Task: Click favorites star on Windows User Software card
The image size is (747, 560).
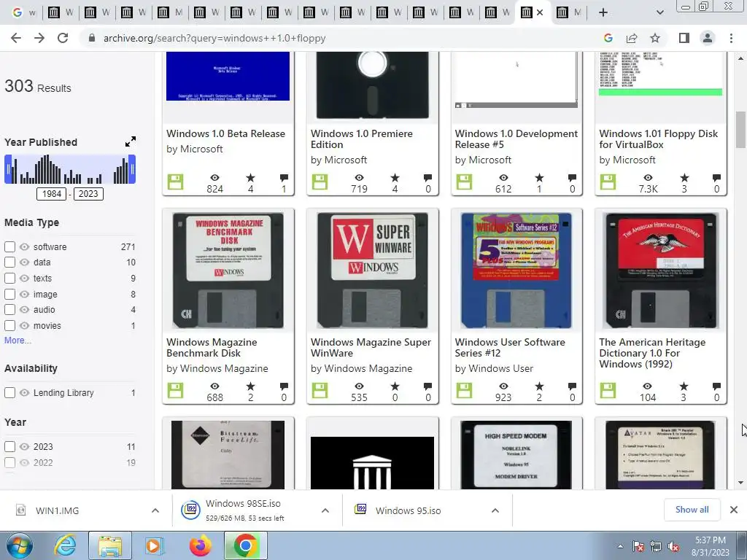Action: click(539, 386)
